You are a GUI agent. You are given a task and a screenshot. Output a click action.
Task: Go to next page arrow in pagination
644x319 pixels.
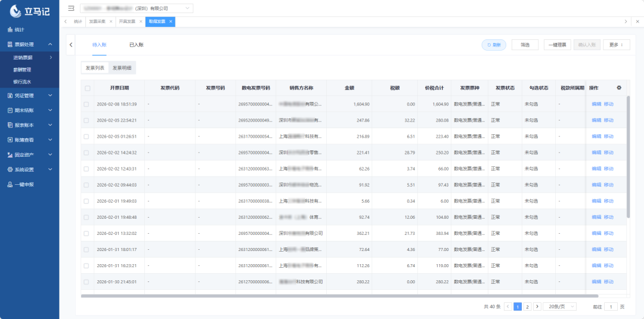click(537, 306)
